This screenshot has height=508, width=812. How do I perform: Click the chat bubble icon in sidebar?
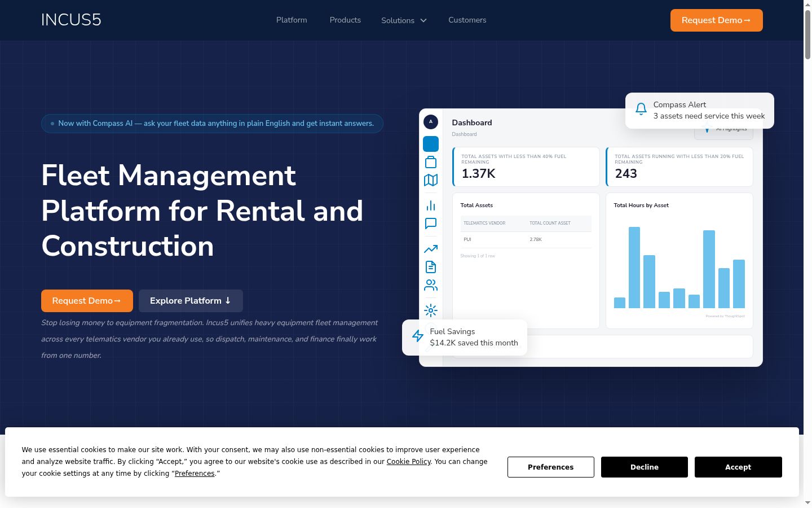(x=431, y=224)
